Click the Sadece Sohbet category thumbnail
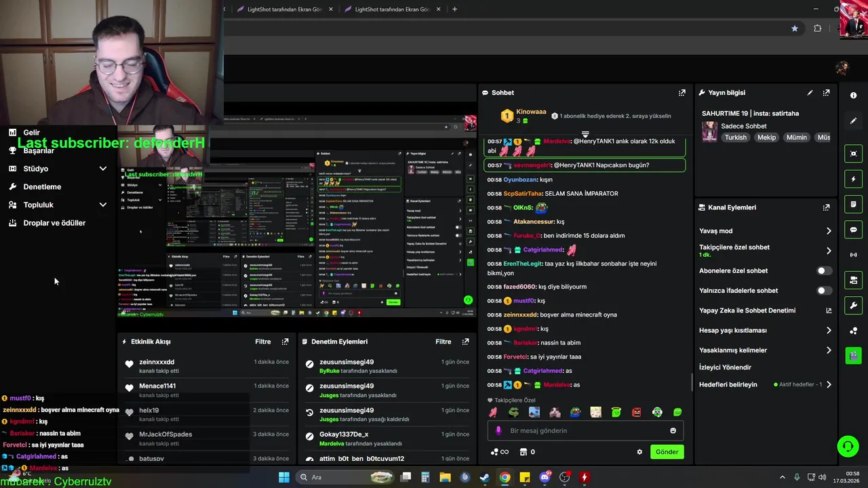Image resolution: width=868 pixels, height=488 pixels. (709, 131)
